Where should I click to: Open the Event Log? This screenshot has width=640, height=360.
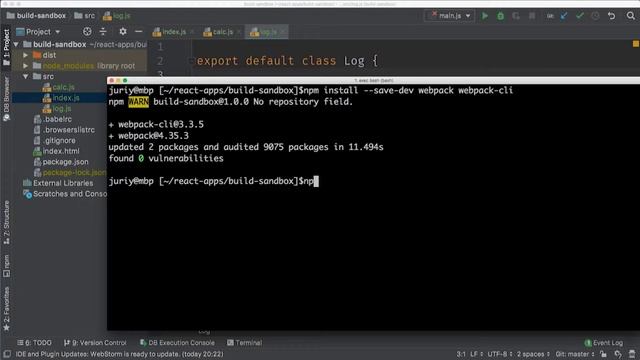(x=604, y=343)
